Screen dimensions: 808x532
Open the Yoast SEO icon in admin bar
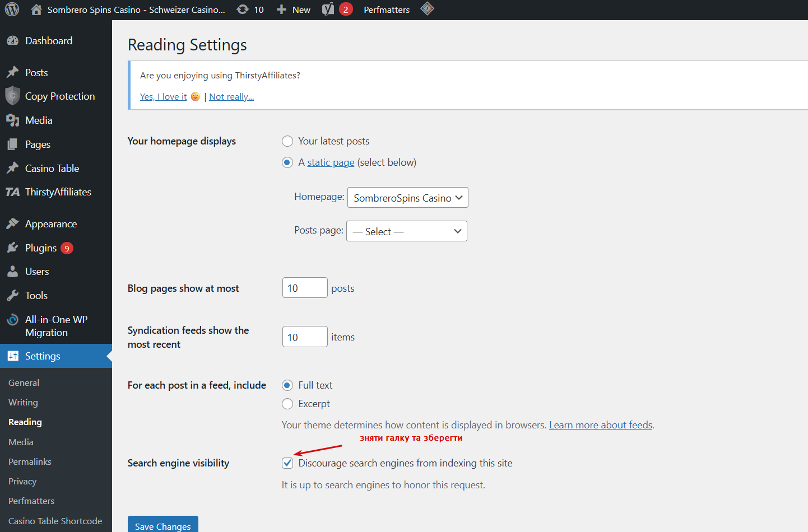click(328, 10)
